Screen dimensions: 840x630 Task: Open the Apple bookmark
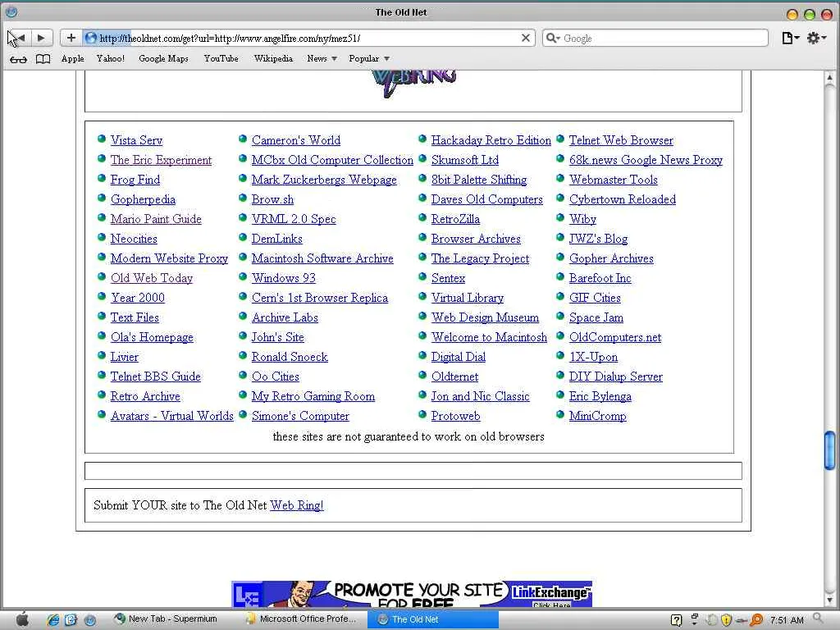[x=73, y=58]
